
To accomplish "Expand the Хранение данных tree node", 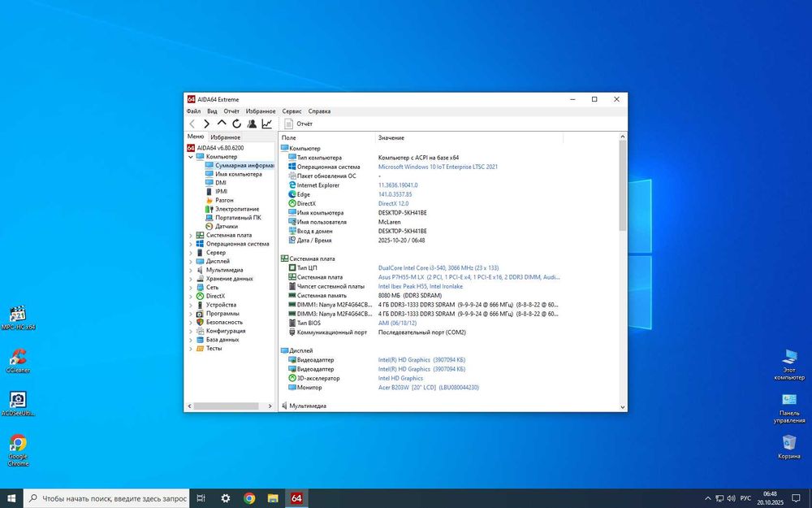I will click(191, 279).
